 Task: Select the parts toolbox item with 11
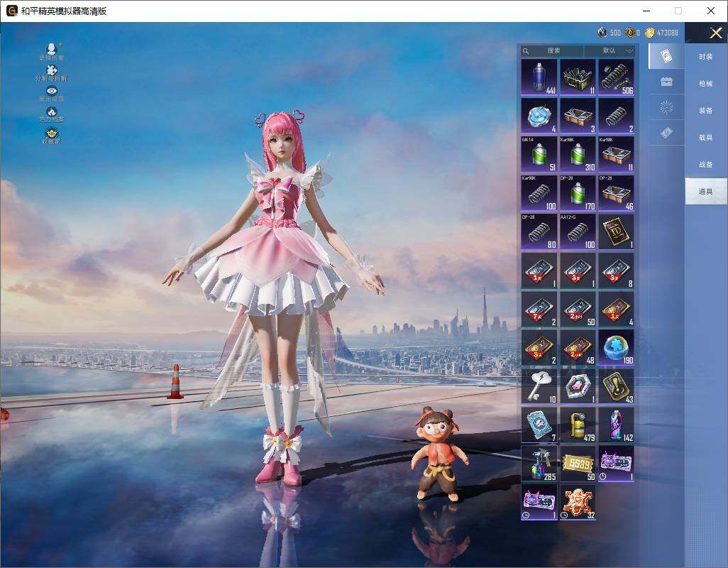pos(578,77)
